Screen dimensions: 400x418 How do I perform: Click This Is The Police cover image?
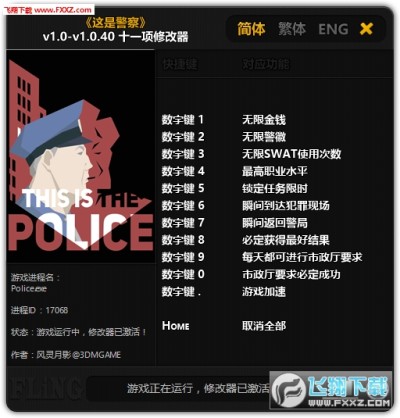[80, 156]
